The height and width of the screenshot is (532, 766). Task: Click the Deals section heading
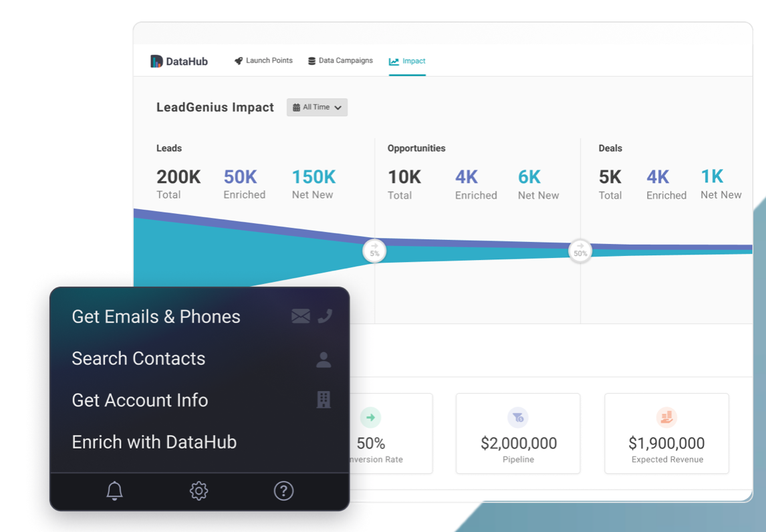pyautogui.click(x=610, y=148)
